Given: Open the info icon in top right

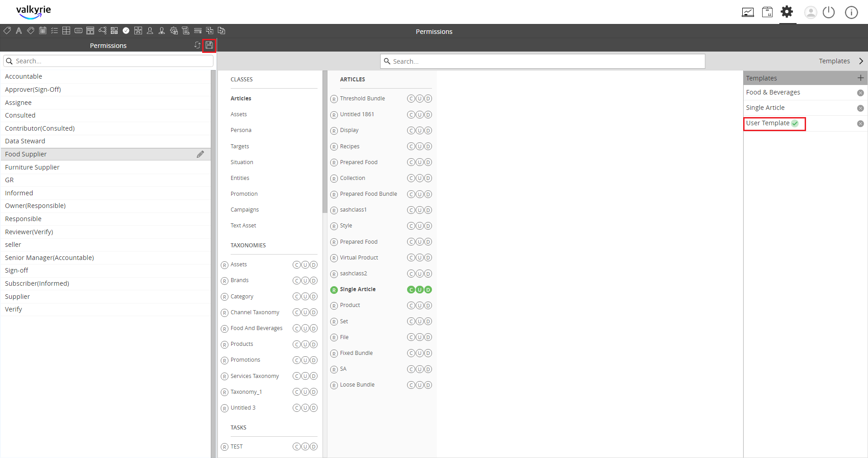Looking at the screenshot, I should click(x=851, y=12).
